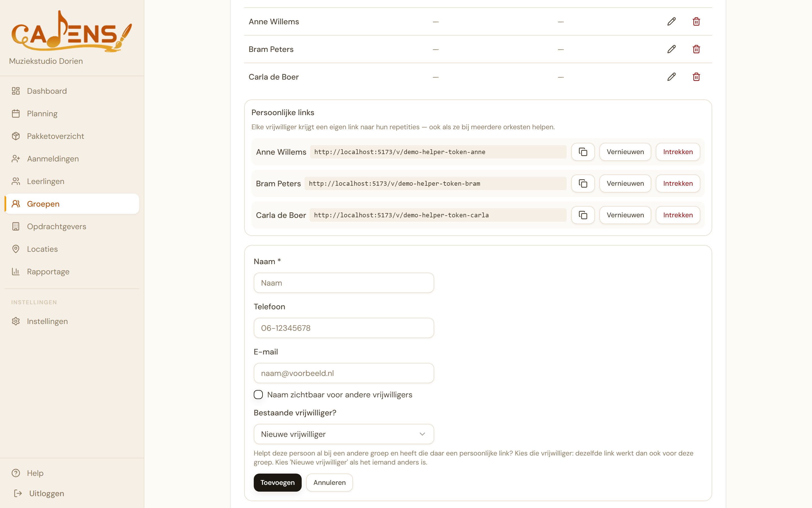Renew Anne Willems link with Vernieuwen
Image resolution: width=812 pixels, height=508 pixels.
tap(625, 152)
